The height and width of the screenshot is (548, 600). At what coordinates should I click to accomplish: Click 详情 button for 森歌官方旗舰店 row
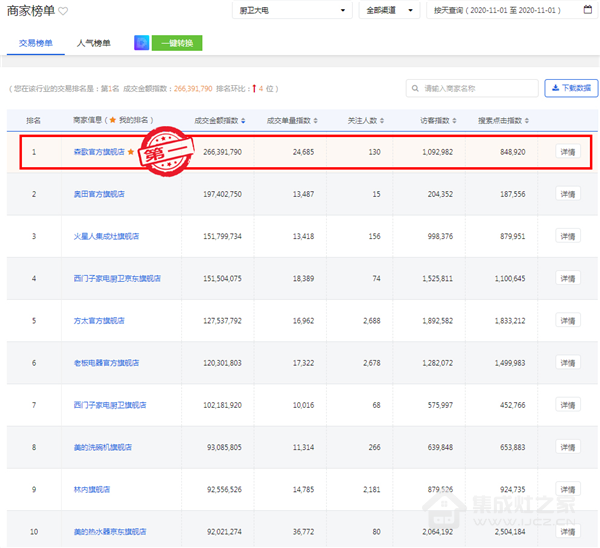568,152
